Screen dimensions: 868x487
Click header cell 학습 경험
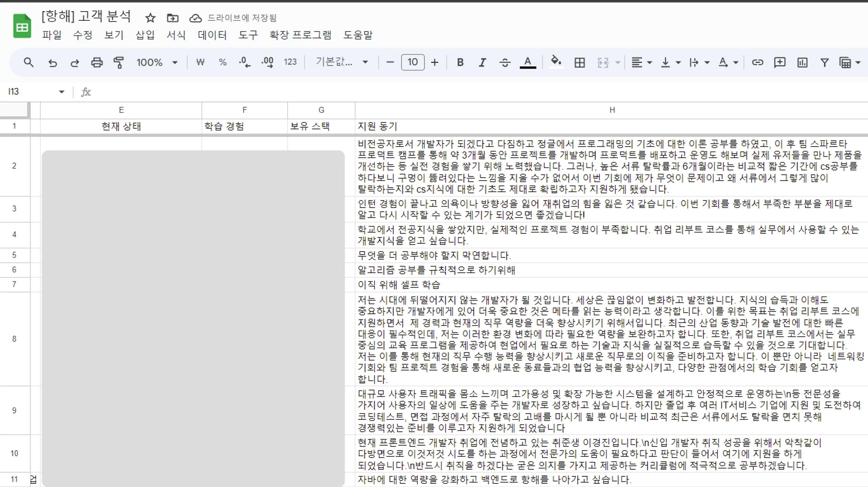[x=245, y=126]
